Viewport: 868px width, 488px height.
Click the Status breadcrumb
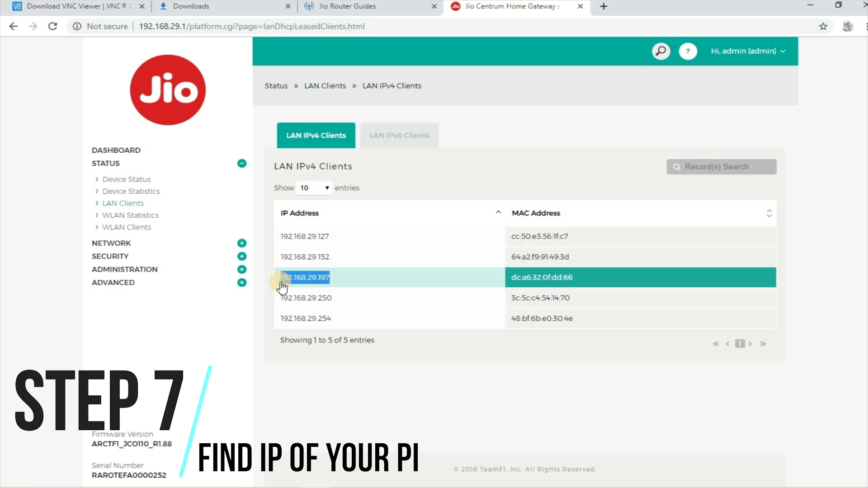click(276, 86)
